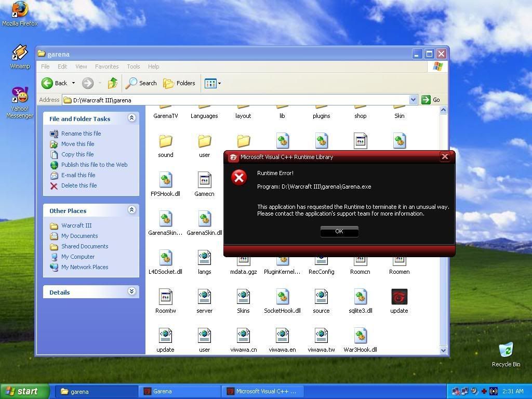The image size is (532, 399).
Task: Click the Up folder toolbar icon
Action: click(x=113, y=83)
